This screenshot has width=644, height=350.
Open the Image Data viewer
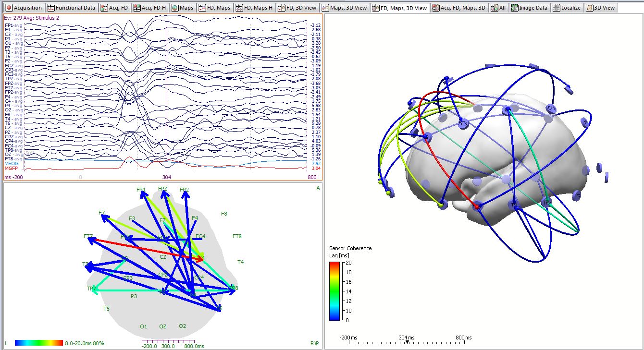529,7
